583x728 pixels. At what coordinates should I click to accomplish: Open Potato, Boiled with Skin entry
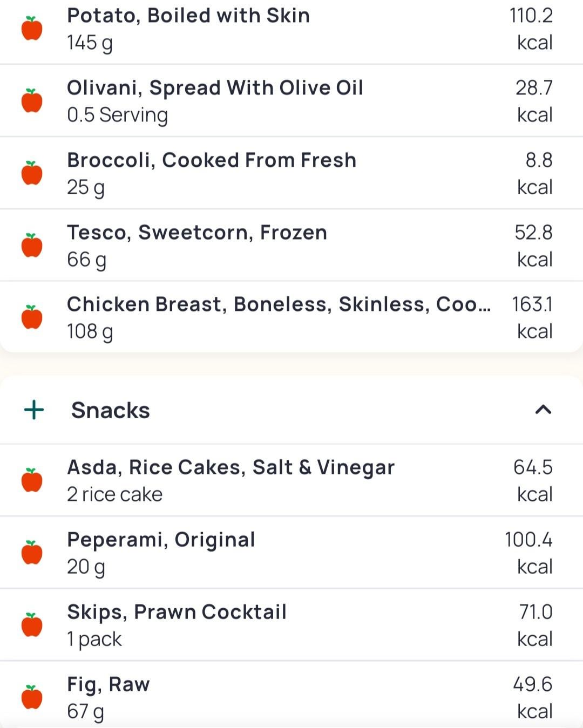188,16
